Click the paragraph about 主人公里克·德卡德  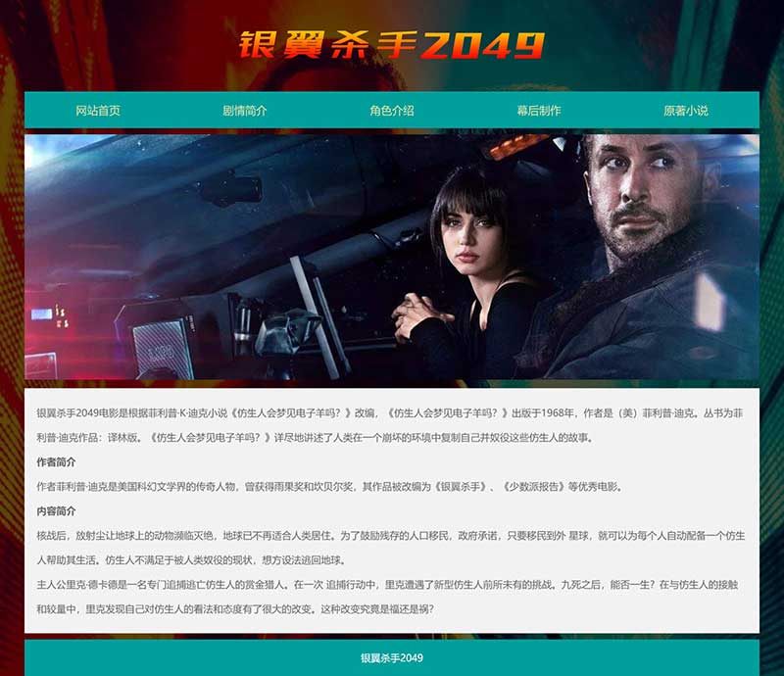388,597
